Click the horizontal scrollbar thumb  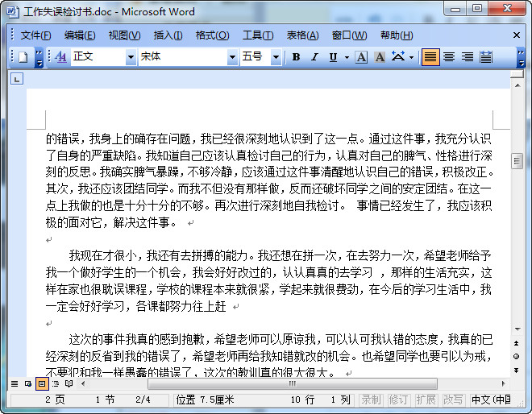(x=293, y=384)
